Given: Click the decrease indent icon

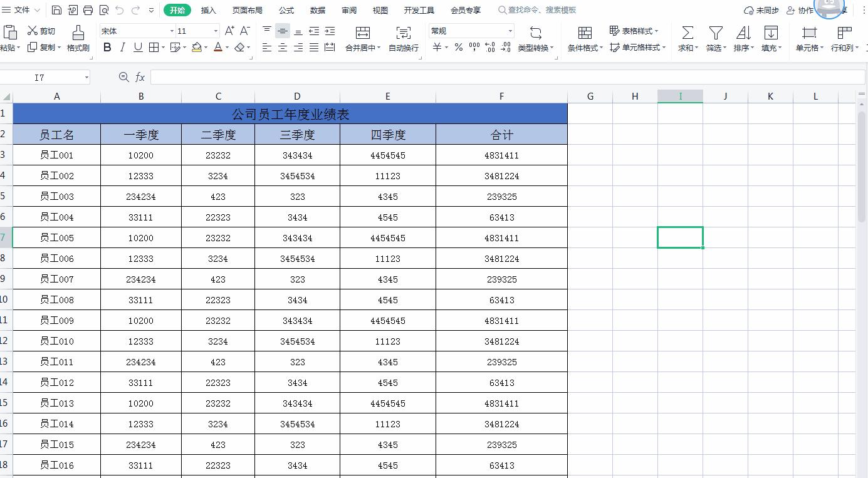Looking at the screenshot, I should [314, 31].
